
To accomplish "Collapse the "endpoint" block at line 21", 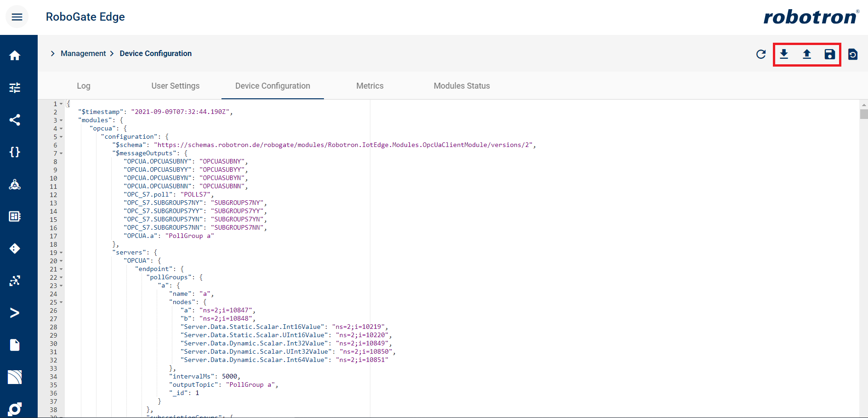I will (61, 269).
